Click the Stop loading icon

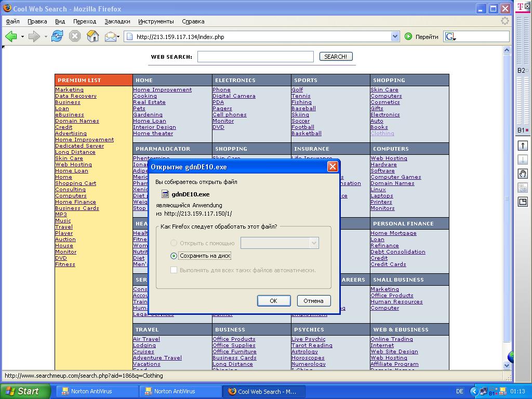(75, 36)
